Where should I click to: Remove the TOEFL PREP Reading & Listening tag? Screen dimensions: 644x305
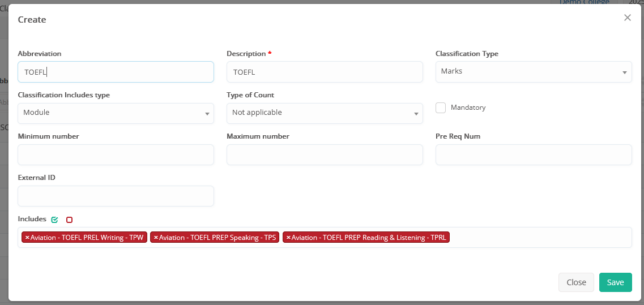(x=288, y=238)
